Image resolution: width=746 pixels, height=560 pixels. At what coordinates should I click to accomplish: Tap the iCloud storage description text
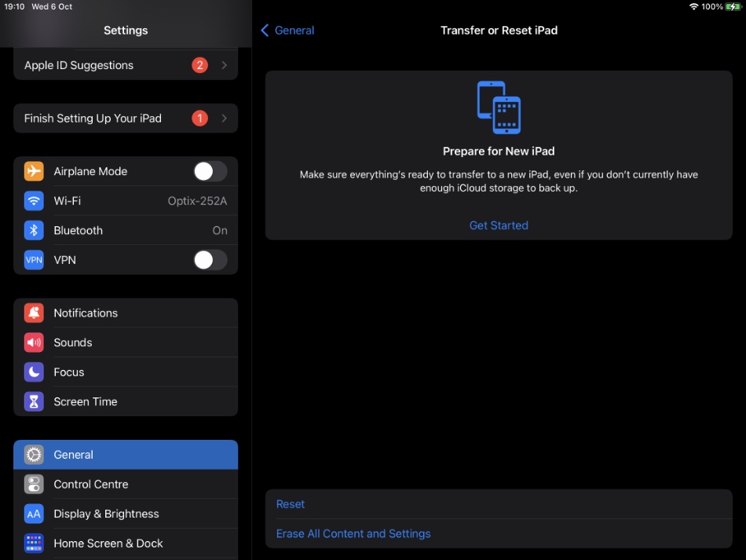[499, 181]
